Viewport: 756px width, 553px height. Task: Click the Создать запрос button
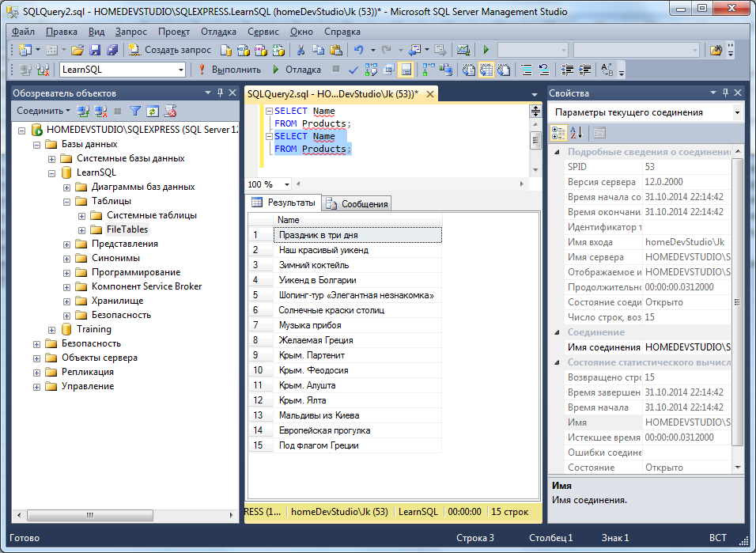click(x=170, y=50)
